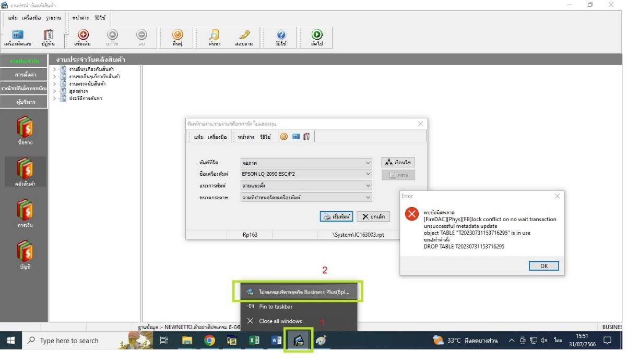The width and height of the screenshot is (627, 364).
Task: Click Close all windows in taskbar menu
Action: tap(280, 321)
